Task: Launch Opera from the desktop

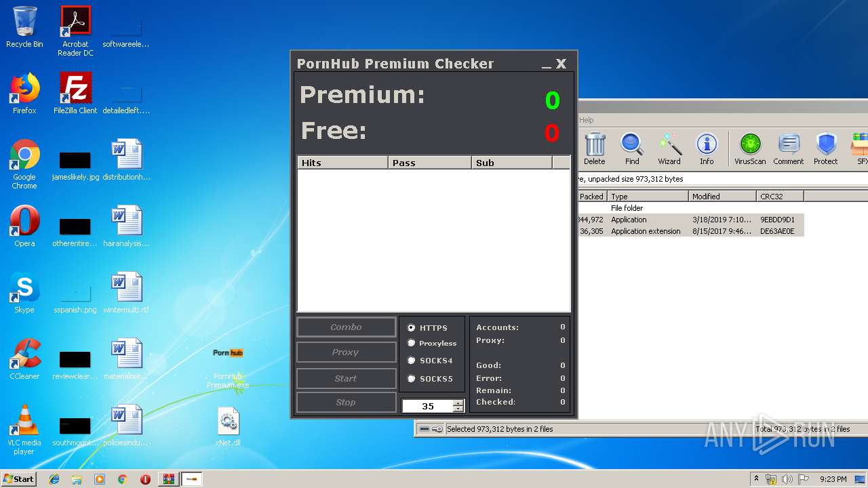Action: coord(24,226)
